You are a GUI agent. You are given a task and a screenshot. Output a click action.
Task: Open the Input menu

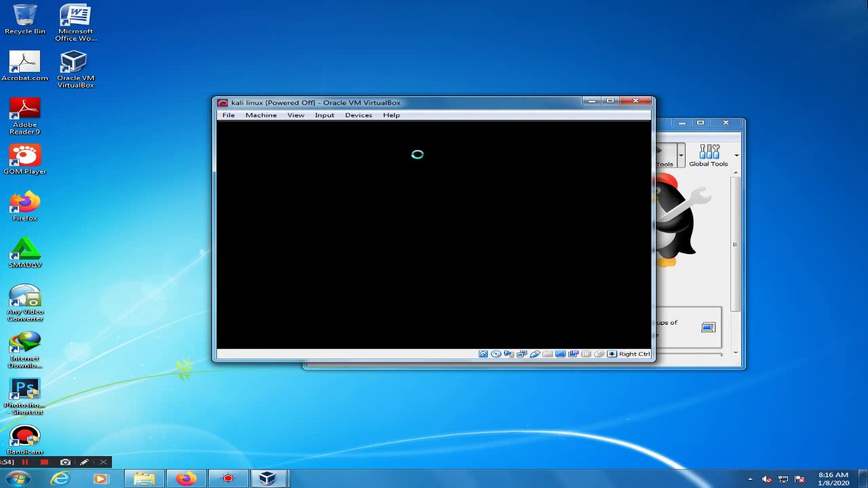pos(324,115)
